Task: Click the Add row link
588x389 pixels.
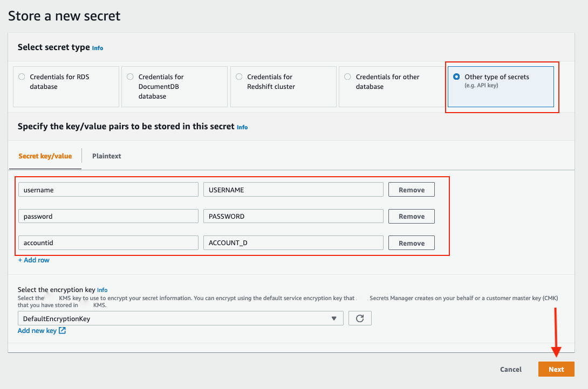Action: (33, 260)
